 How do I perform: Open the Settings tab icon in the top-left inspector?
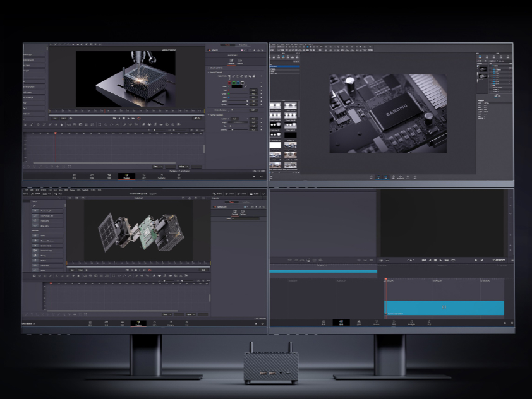click(x=241, y=61)
